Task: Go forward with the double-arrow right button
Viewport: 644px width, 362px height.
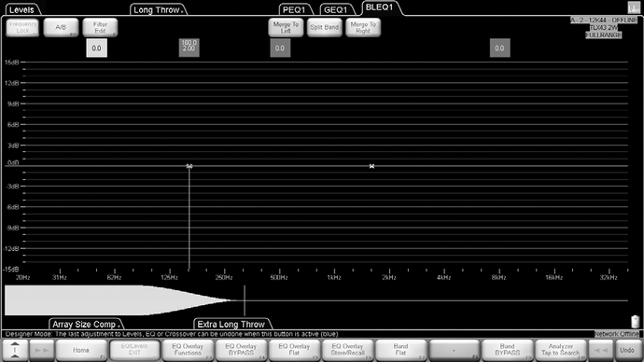Action: (x=42, y=351)
